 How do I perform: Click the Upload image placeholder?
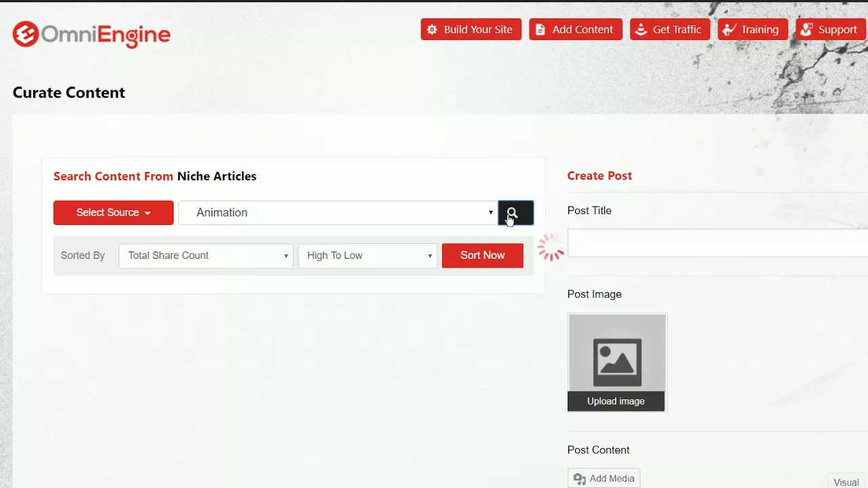pyautogui.click(x=617, y=363)
